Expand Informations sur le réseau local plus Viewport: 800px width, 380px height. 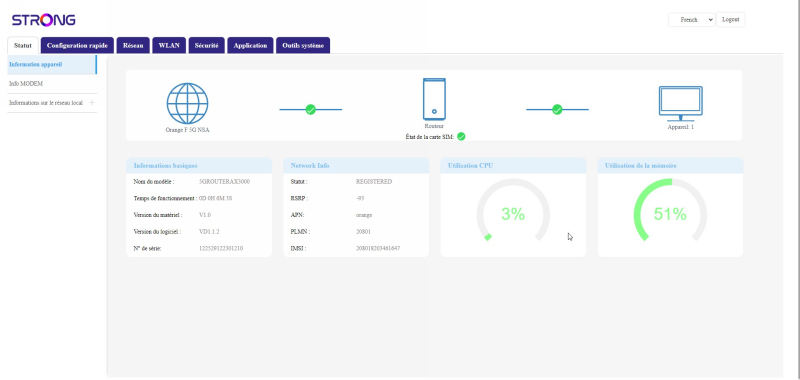[92, 103]
